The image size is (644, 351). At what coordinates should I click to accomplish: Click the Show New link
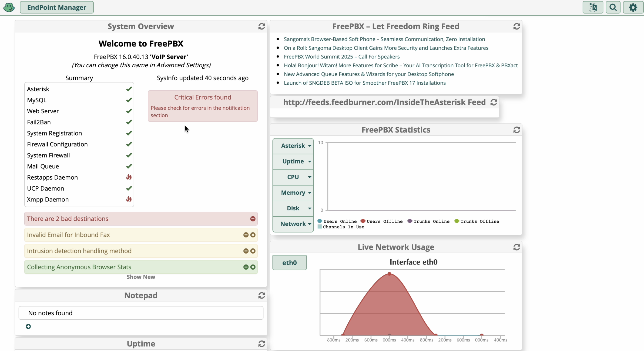[141, 277]
